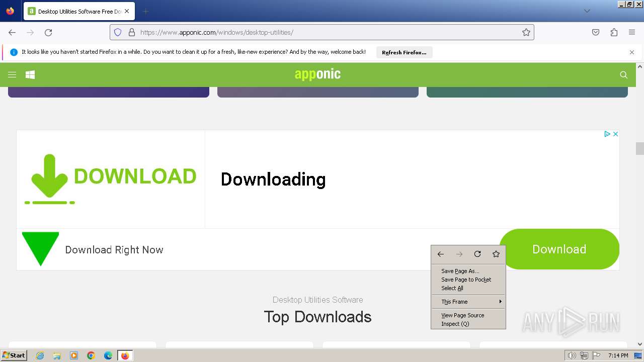
Task: Open the media player taskbar icon
Action: tap(74, 355)
